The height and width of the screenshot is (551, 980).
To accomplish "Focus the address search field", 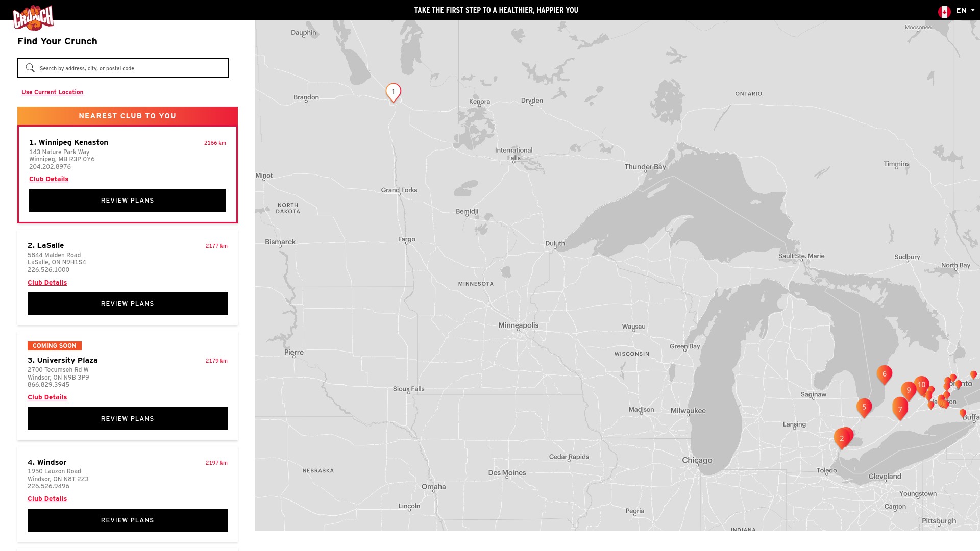I will pos(123,68).
